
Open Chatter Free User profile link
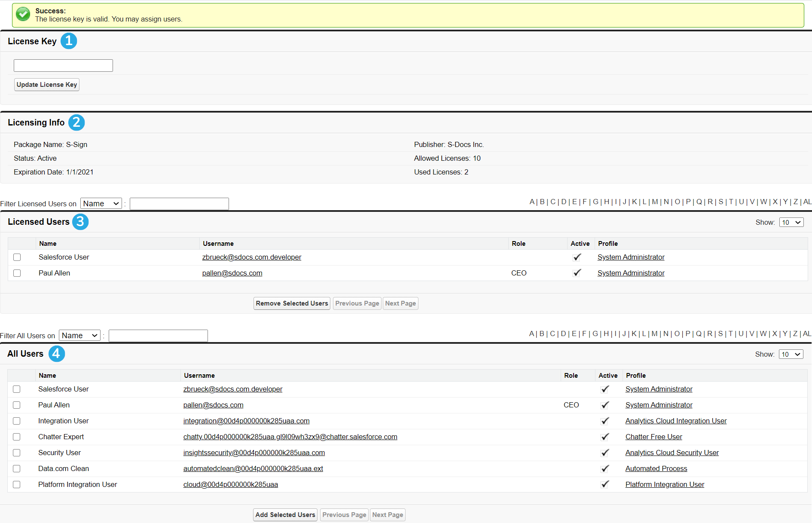(653, 437)
